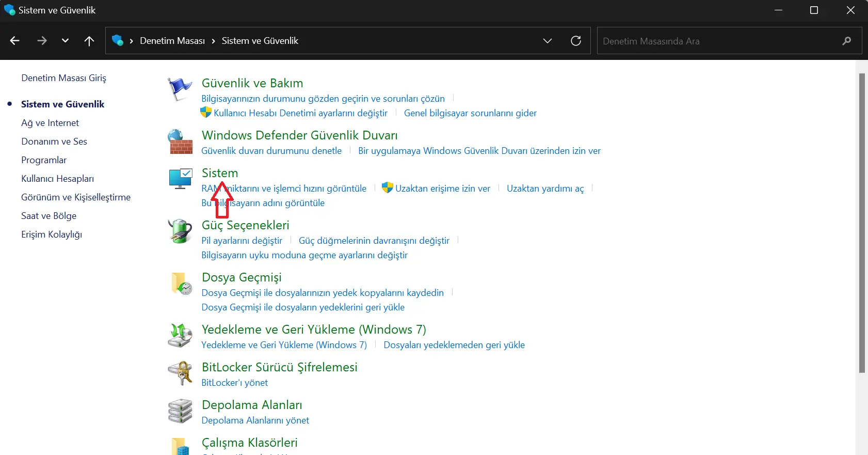Click Uzaktan yardımı aç link

point(545,189)
